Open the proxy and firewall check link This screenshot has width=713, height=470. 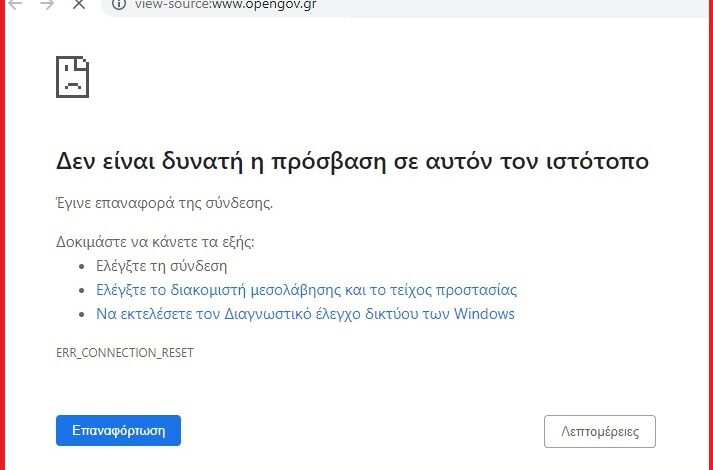click(306, 290)
